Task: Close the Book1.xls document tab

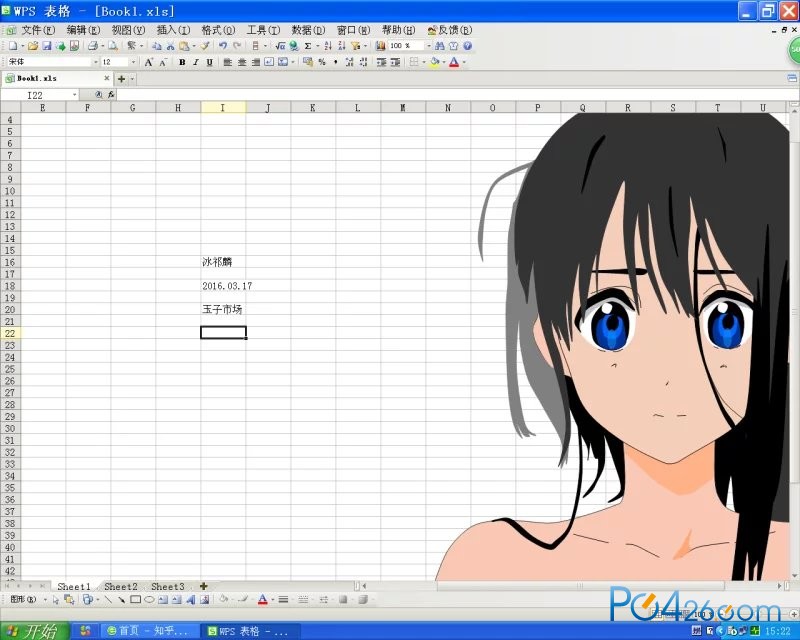Action: coord(107,79)
